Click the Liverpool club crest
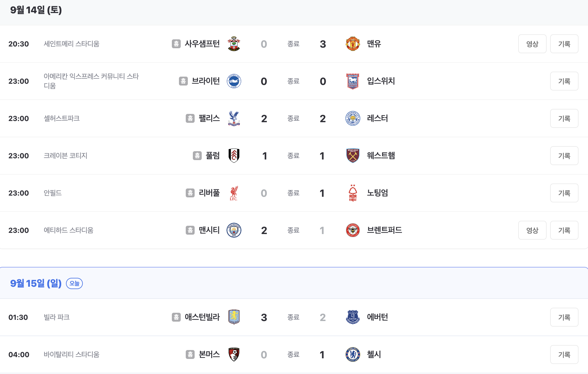This screenshot has width=588, height=374. coord(234,193)
